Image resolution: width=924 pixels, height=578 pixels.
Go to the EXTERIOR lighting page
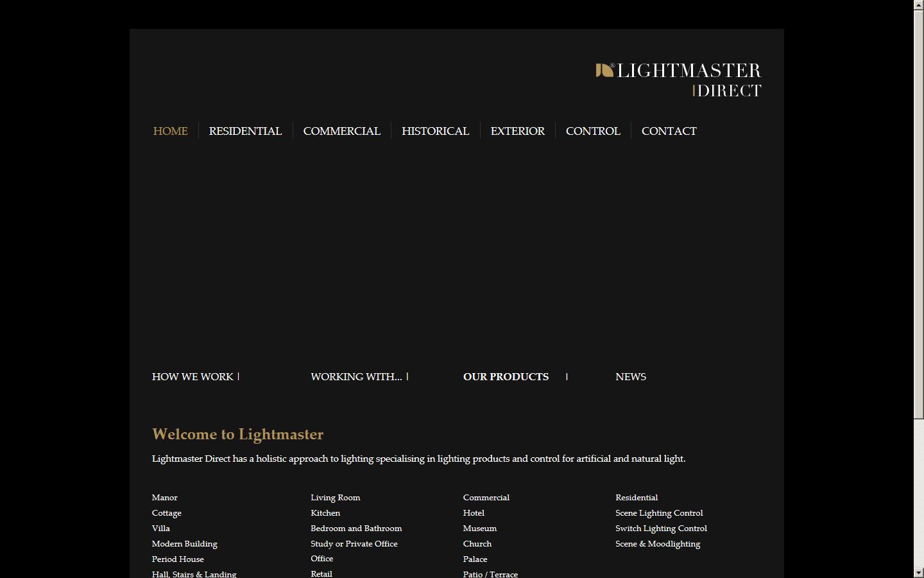click(x=517, y=131)
